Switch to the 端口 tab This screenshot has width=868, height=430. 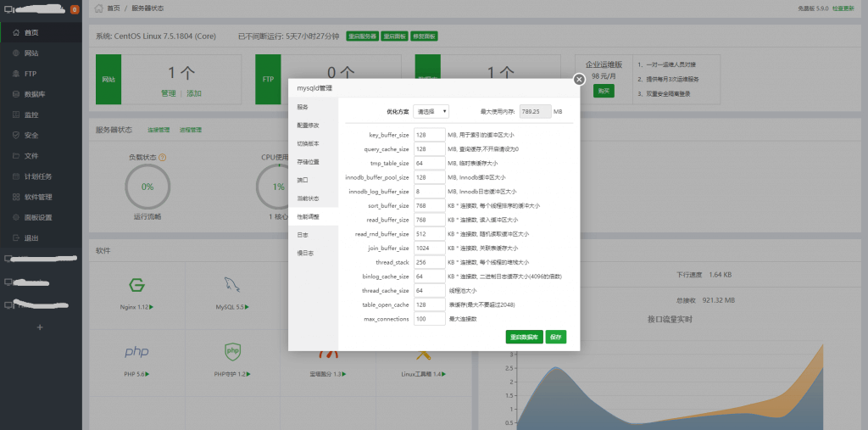point(314,180)
